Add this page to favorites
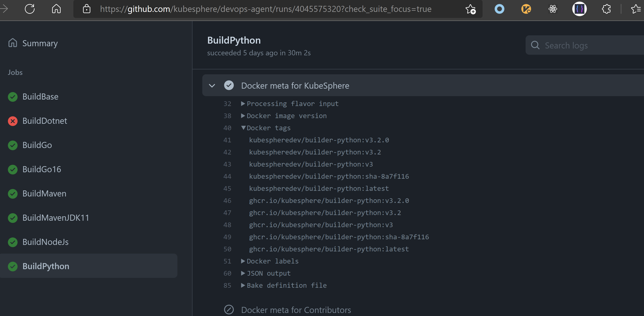 [470, 9]
